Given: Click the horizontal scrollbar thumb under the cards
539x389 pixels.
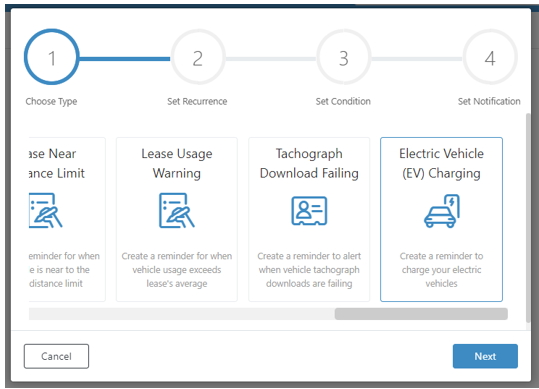Looking at the screenshot, I should [x=421, y=314].
